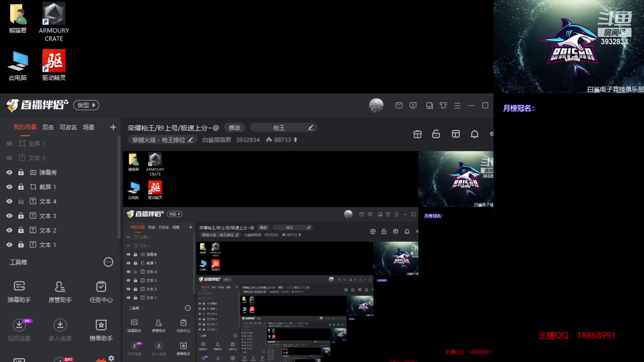Click the screen play icon in header

[x=413, y=106]
